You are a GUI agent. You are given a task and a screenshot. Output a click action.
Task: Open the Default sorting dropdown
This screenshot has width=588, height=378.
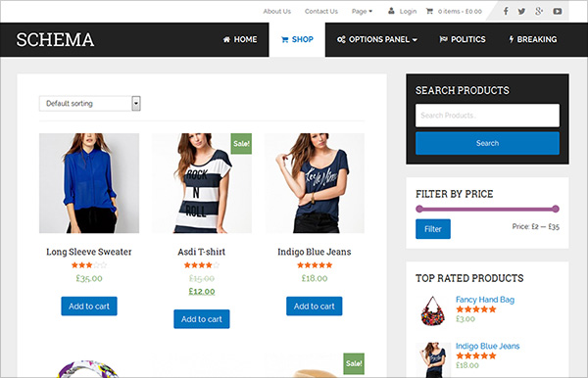[89, 104]
